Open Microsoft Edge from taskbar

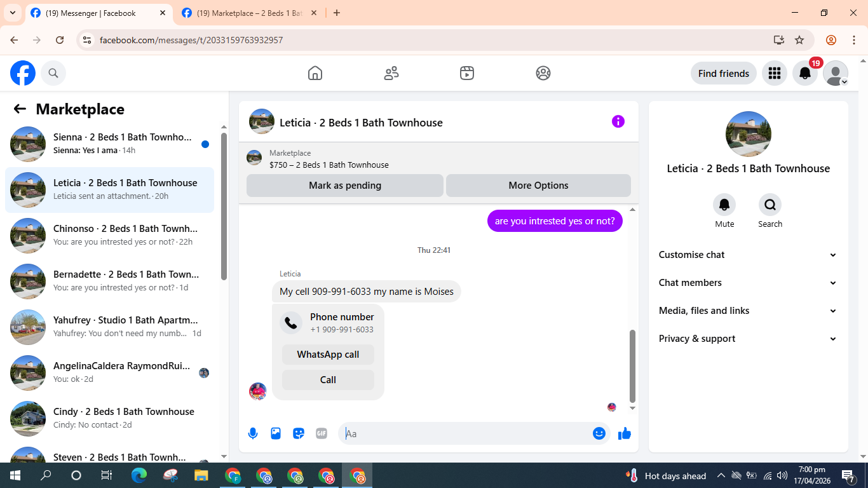[139, 475]
